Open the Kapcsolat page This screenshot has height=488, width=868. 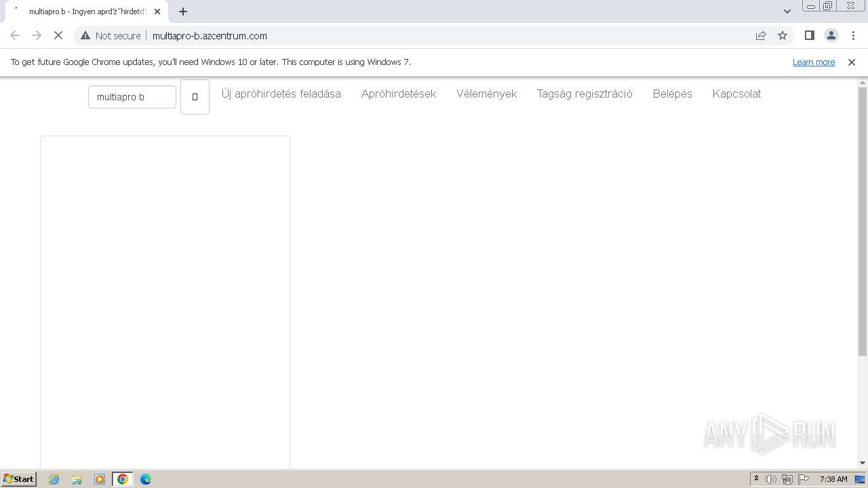736,94
